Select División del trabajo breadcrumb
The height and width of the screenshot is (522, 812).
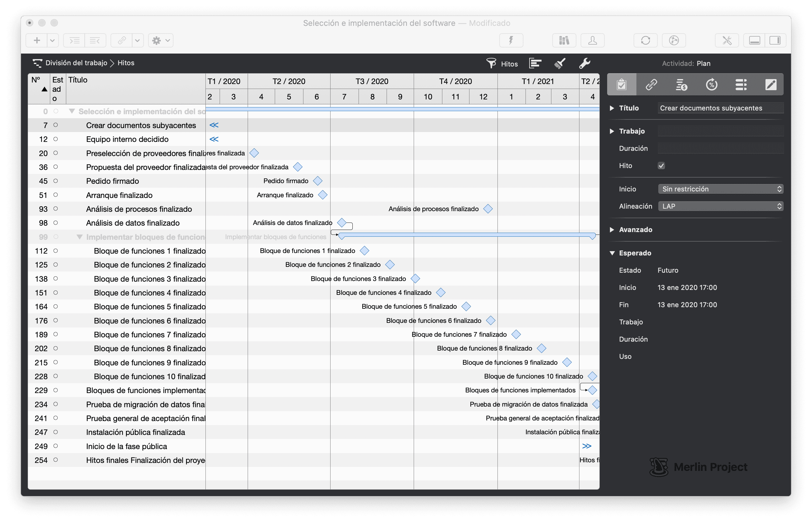pyautogui.click(x=76, y=63)
